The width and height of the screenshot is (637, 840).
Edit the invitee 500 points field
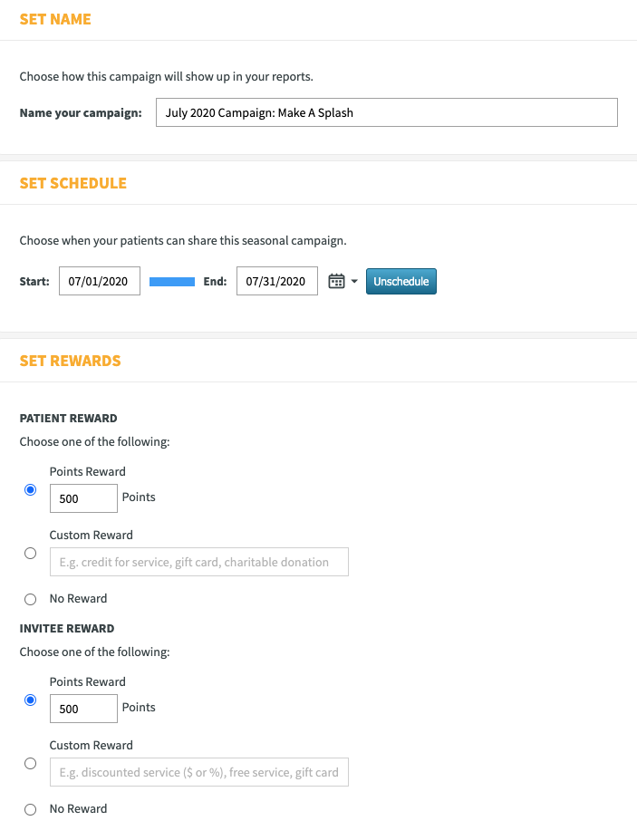[83, 709]
